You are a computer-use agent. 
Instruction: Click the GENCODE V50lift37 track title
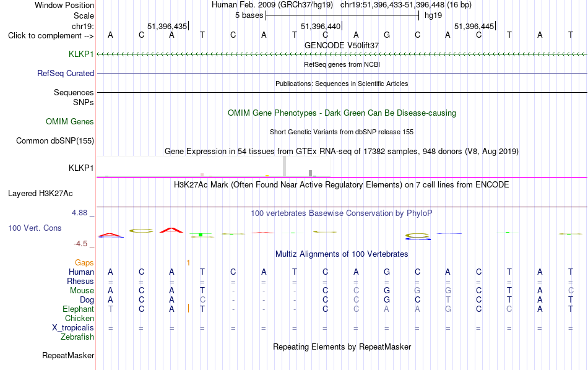(342, 45)
